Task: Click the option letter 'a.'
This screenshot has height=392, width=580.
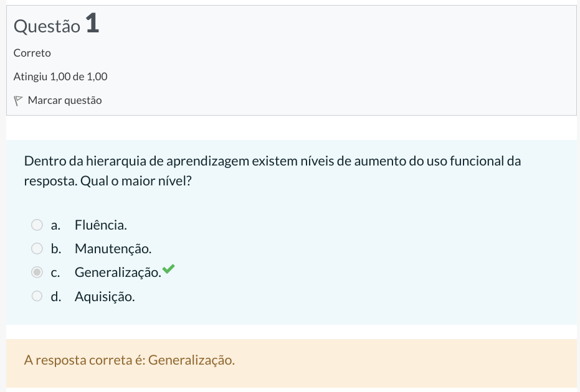Action: 55,225
